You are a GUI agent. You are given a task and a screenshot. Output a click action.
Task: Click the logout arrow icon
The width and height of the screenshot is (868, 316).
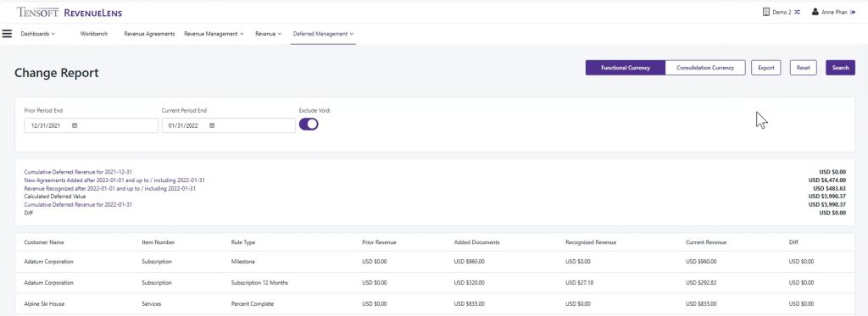(x=853, y=12)
